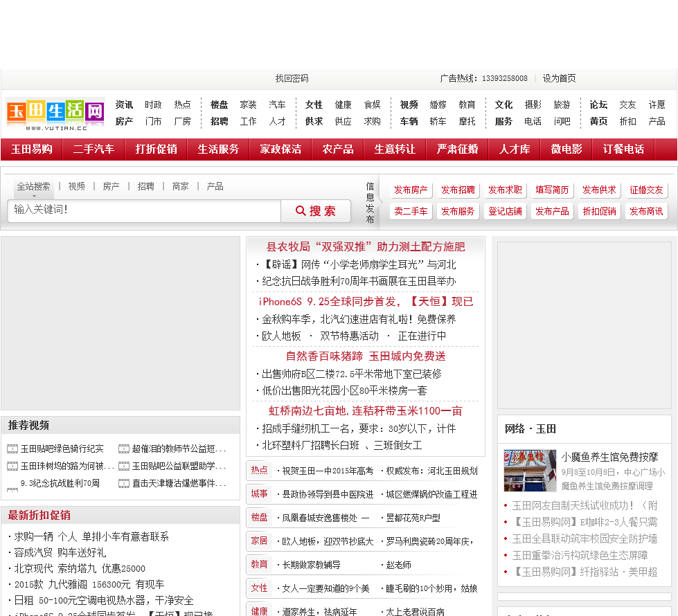The image size is (678, 616).
Task: Select the 全站搜索 search scope
Action: pos(33,186)
